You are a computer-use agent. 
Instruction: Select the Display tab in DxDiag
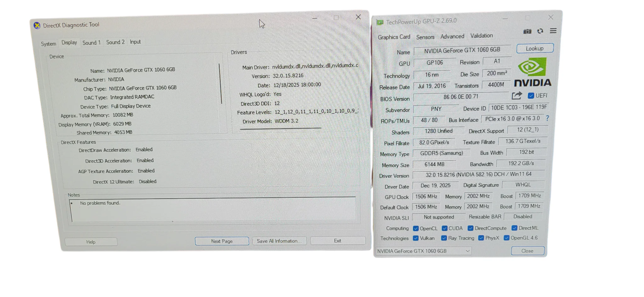[69, 43]
